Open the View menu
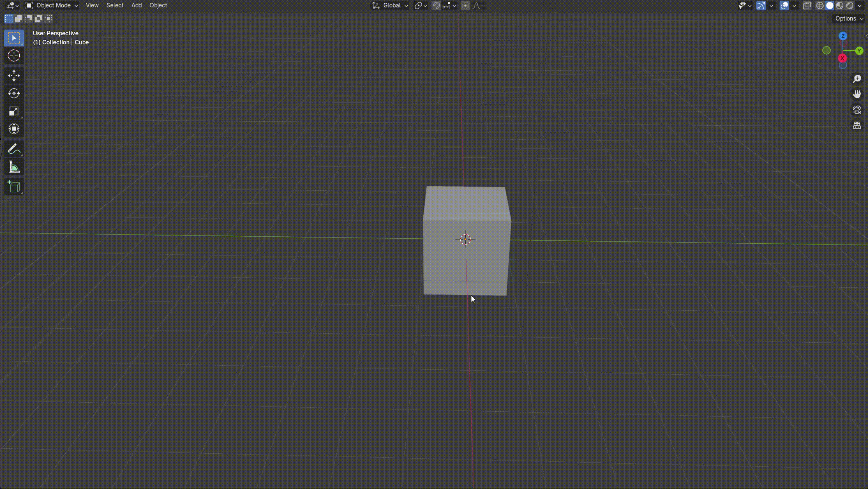 (x=92, y=5)
